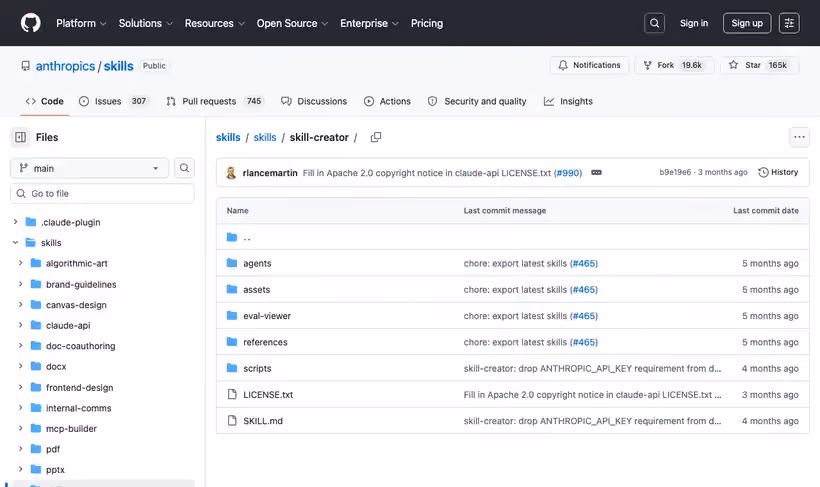Screen dimensions: 820x487
Task: Open the more options ellipsis menu
Action: (799, 137)
